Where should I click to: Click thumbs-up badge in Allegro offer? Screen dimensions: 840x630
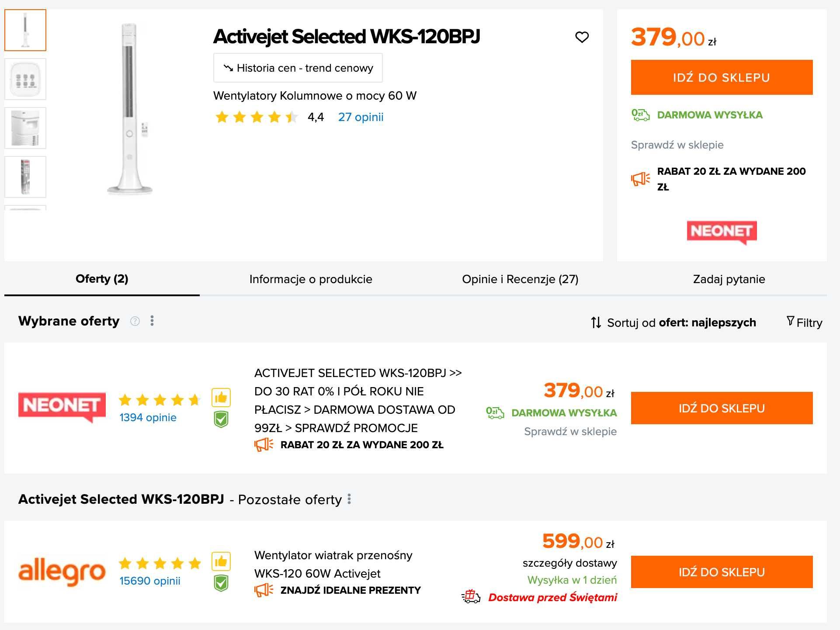pyautogui.click(x=221, y=561)
